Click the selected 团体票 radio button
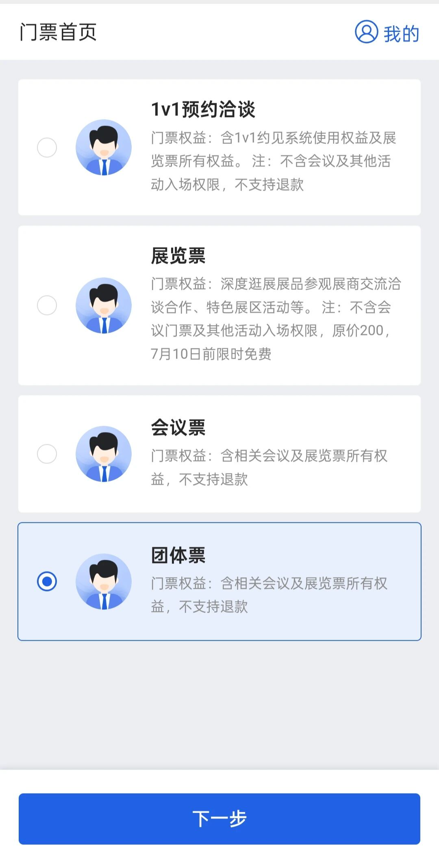Screen dimensions: 439x868 point(47,581)
